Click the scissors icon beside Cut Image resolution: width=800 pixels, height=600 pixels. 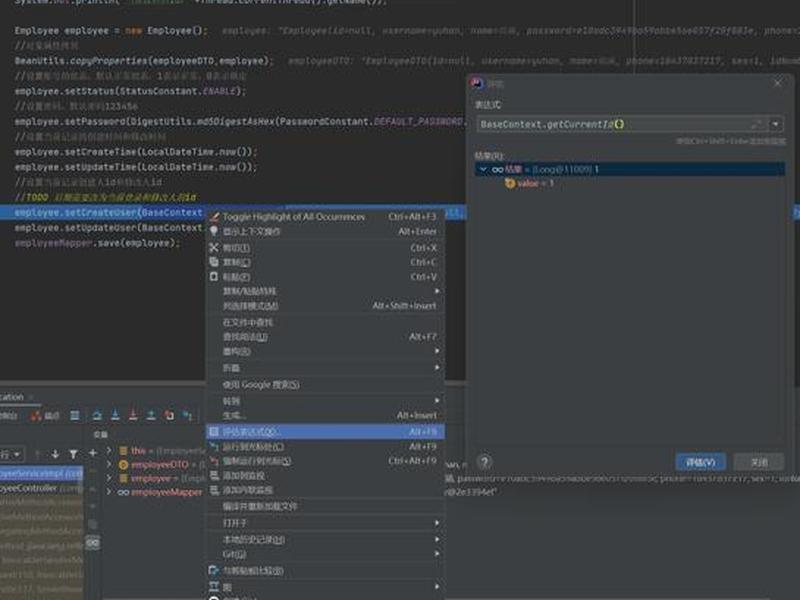click(x=214, y=248)
